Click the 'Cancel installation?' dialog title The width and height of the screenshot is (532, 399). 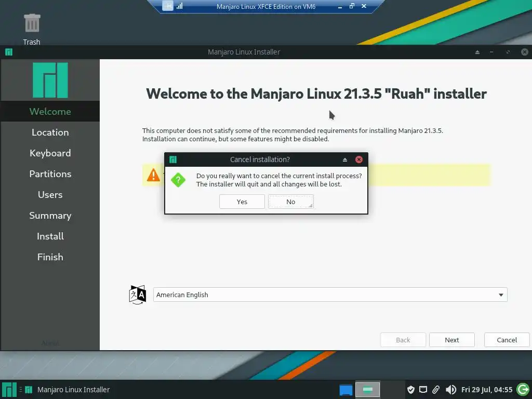[x=260, y=159]
